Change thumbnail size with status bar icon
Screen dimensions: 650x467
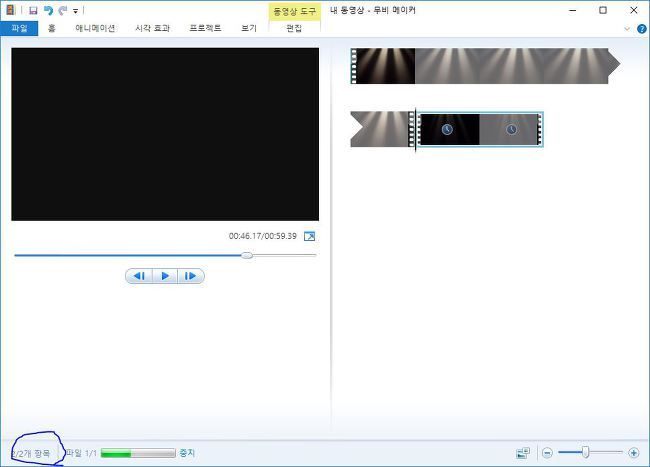point(523,453)
